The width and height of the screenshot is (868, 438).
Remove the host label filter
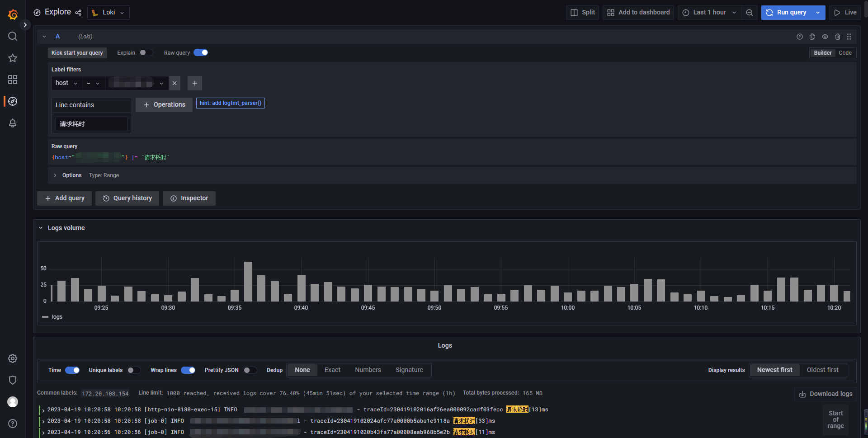[175, 83]
